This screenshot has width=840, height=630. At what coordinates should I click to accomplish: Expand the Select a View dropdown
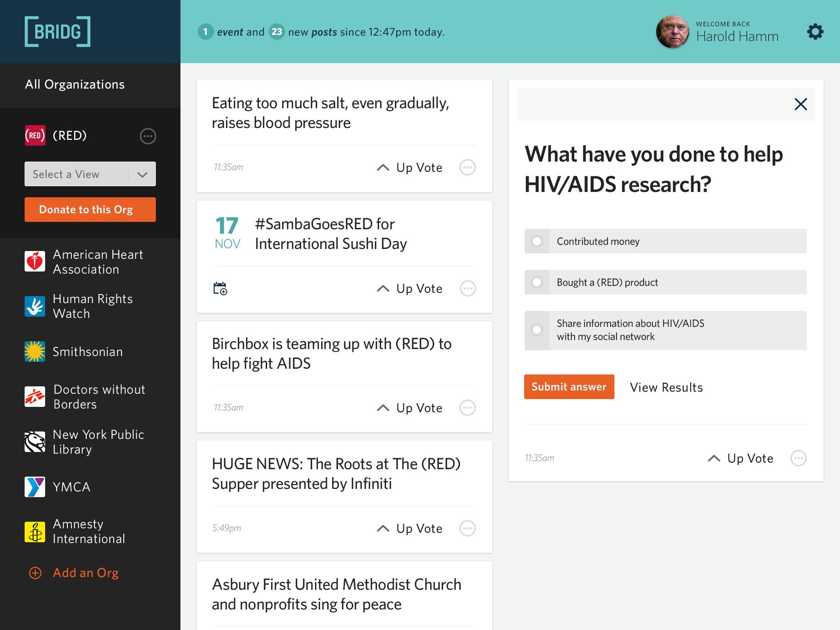pyautogui.click(x=90, y=174)
